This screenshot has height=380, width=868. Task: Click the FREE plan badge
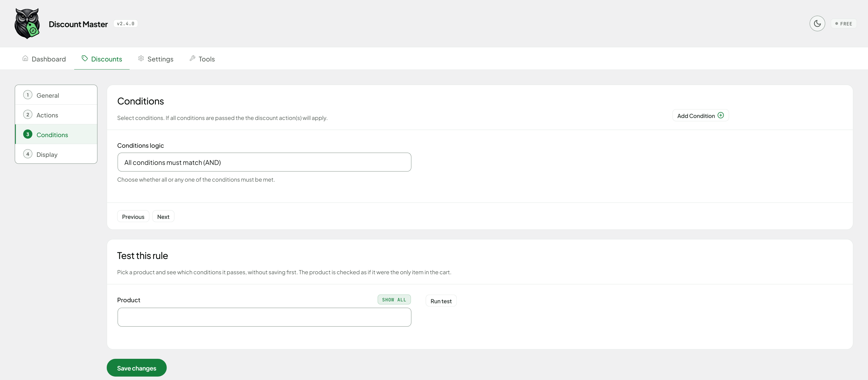coord(843,24)
